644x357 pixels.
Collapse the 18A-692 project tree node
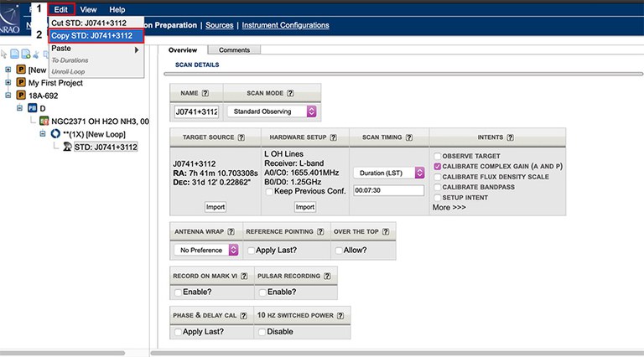pyautogui.click(x=8, y=96)
